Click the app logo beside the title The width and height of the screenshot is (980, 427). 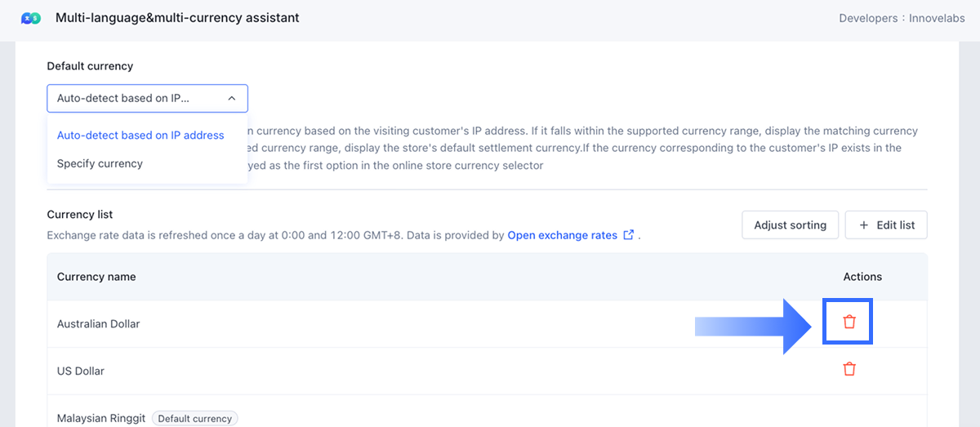pos(31,18)
